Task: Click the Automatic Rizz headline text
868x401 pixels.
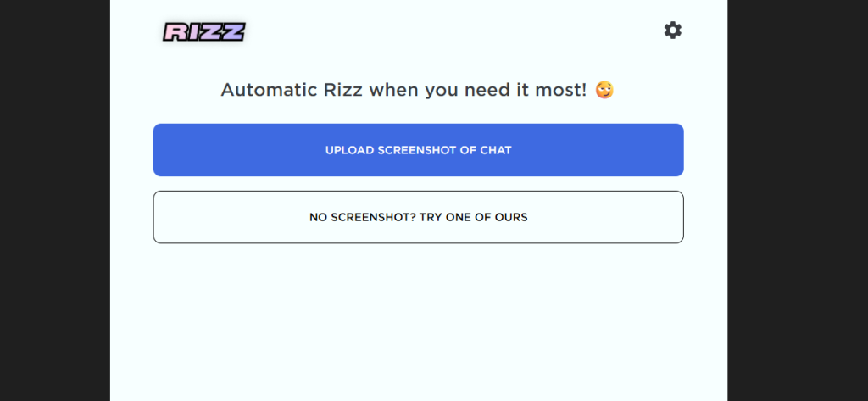Action: (403, 89)
